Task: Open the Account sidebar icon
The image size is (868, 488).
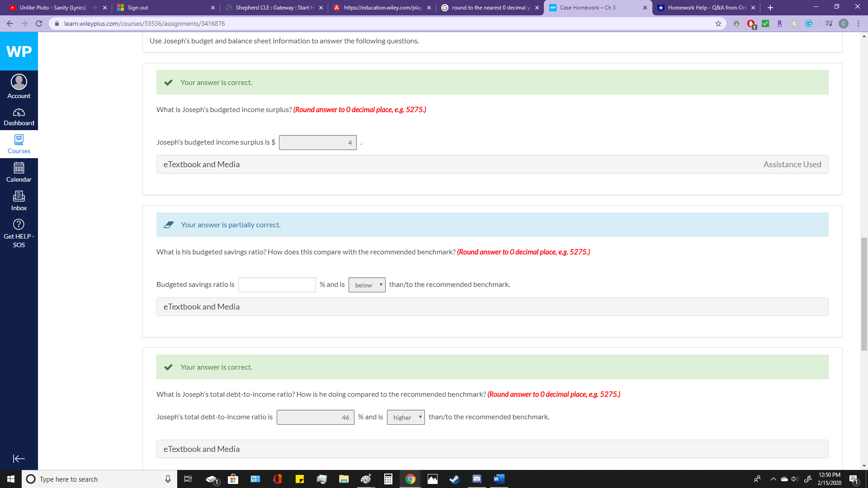Action: (x=19, y=86)
